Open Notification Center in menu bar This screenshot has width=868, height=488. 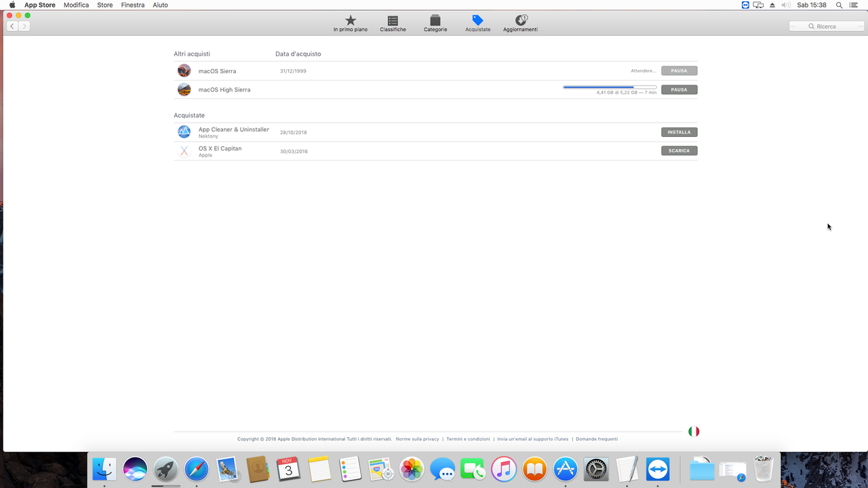854,5
